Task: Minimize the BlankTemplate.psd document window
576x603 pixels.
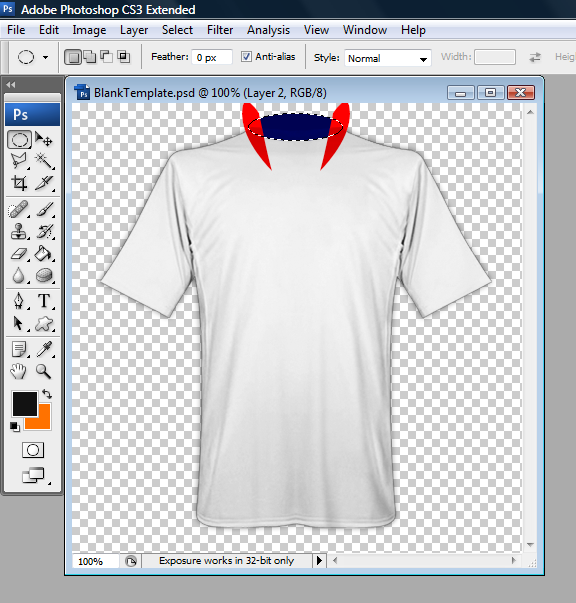Action: pyautogui.click(x=461, y=93)
